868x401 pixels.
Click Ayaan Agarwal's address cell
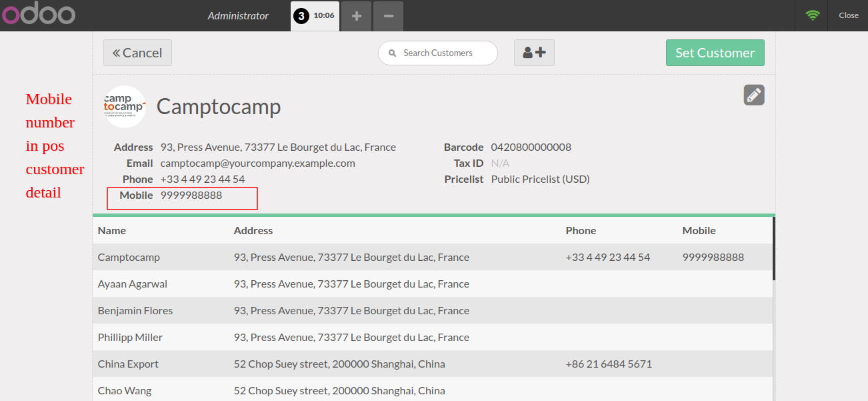coord(351,284)
